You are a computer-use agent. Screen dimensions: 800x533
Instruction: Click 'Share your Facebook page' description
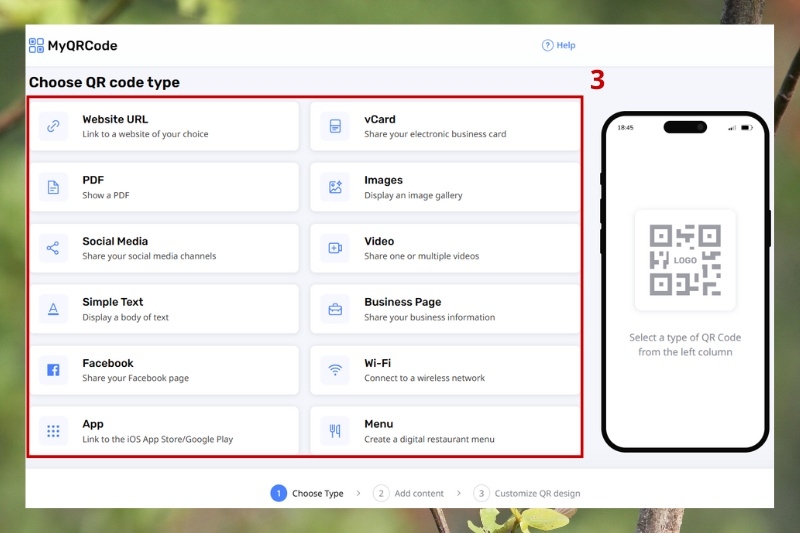136,378
